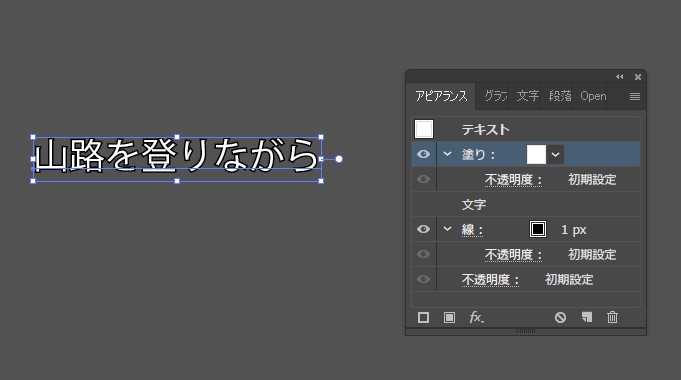Screen dimensions: 681x380
Task: Click the テキスト thumbnail swatch
Action: (x=424, y=129)
